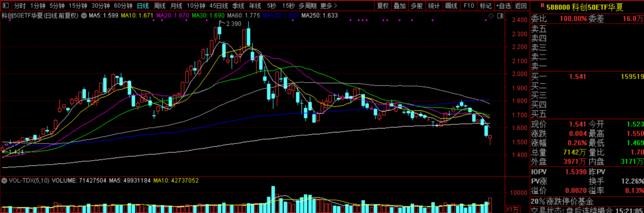
Task: Select the 1分钟 period tab
Action: tap(38, 6)
